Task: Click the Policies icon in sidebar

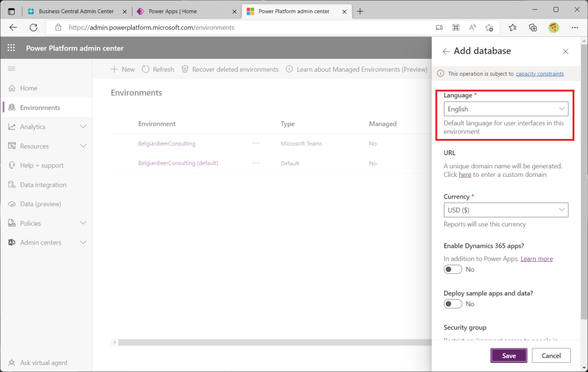Action: (12, 223)
